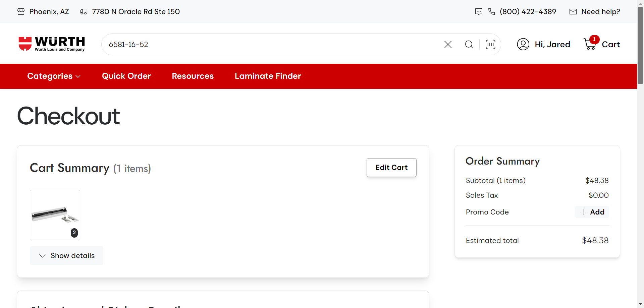Click the 7780 N Oracle Rd address

pyautogui.click(x=136, y=12)
